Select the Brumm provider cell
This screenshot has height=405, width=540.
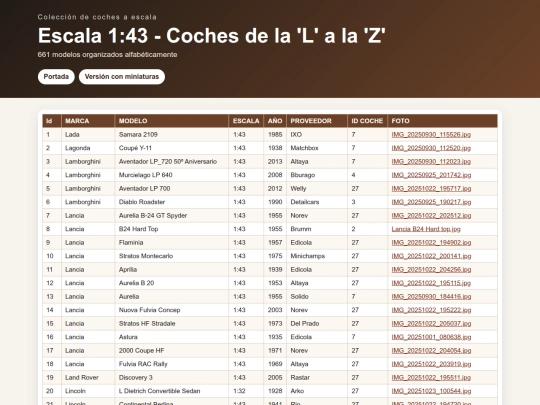(317, 229)
